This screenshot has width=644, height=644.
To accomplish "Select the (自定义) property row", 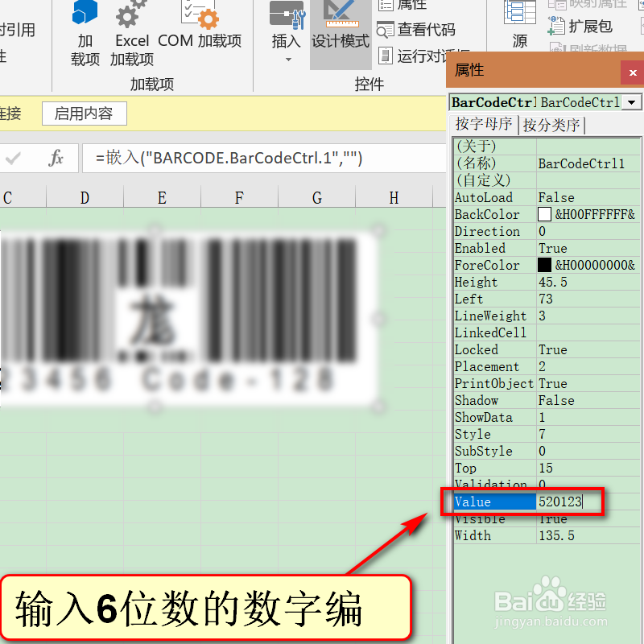I will click(547, 180).
